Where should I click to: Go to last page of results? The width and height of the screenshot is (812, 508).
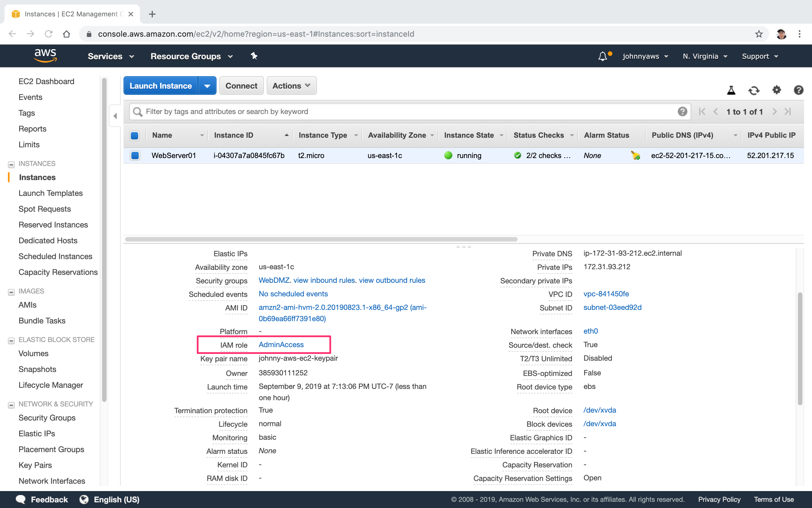click(x=788, y=111)
